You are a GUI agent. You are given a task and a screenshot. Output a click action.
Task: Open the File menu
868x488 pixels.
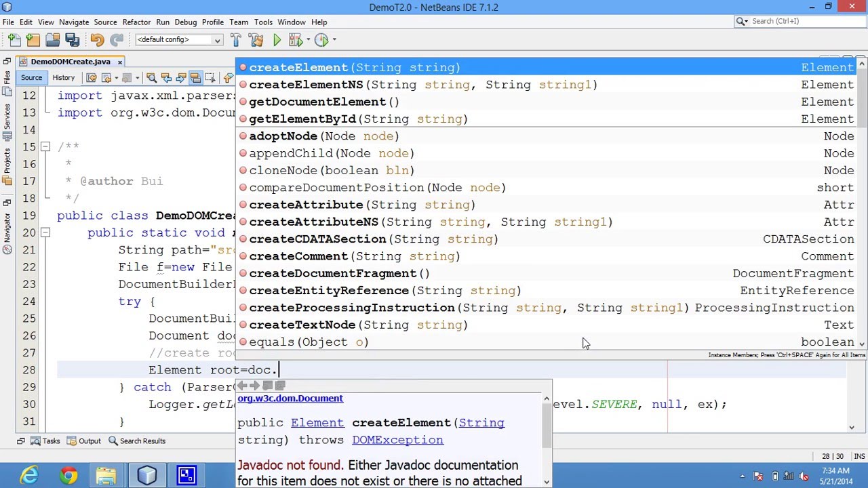[x=8, y=22]
